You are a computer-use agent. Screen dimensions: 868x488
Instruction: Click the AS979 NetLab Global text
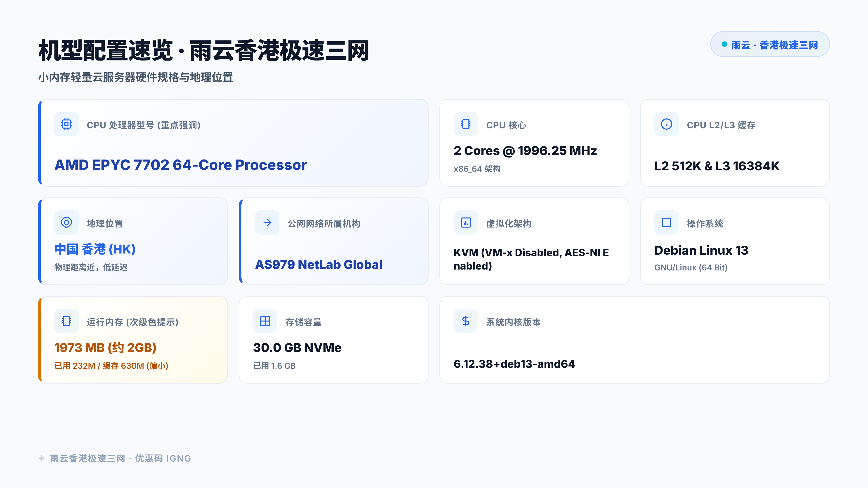pyautogui.click(x=318, y=265)
